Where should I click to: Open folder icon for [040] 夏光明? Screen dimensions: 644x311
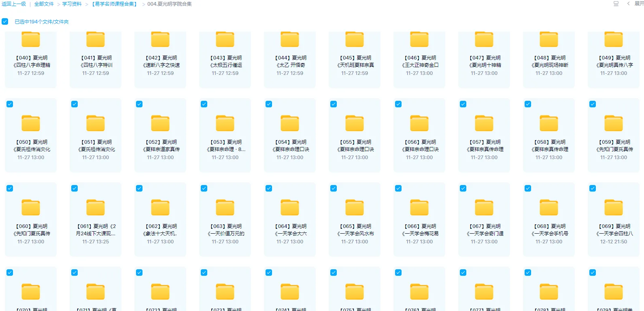click(x=31, y=39)
